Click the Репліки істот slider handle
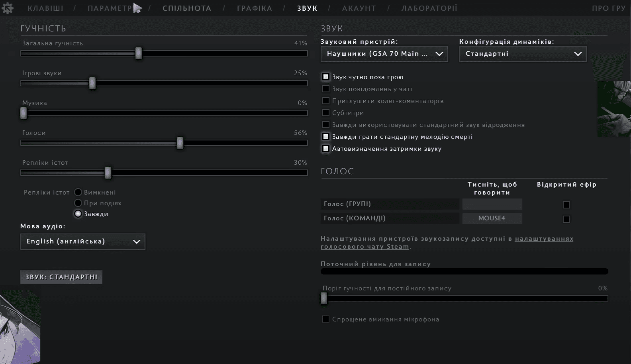Screen dimensions: 631x364 [108, 173]
